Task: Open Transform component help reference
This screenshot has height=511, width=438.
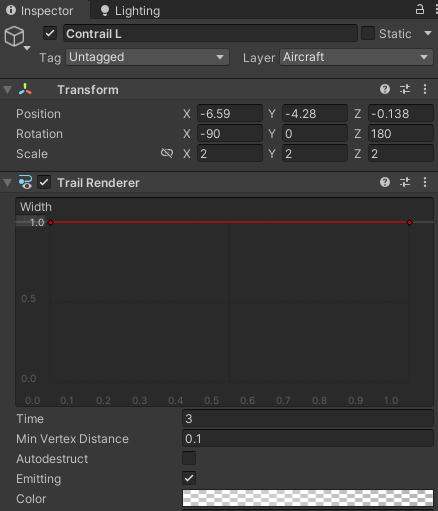Action: (x=385, y=89)
